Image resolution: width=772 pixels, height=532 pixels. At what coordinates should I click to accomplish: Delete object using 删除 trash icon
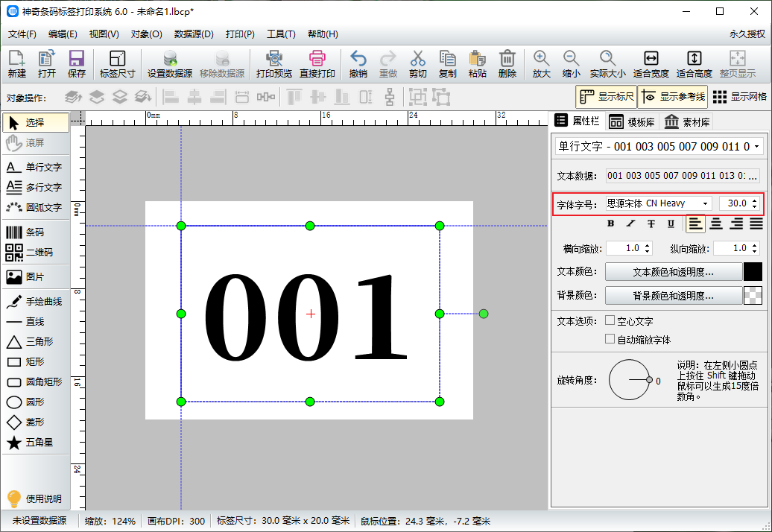point(507,64)
